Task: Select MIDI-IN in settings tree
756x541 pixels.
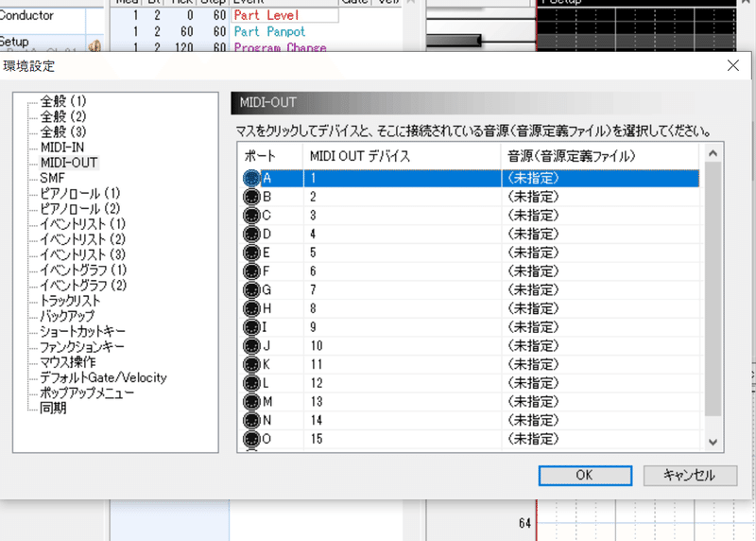Action: click(62, 148)
